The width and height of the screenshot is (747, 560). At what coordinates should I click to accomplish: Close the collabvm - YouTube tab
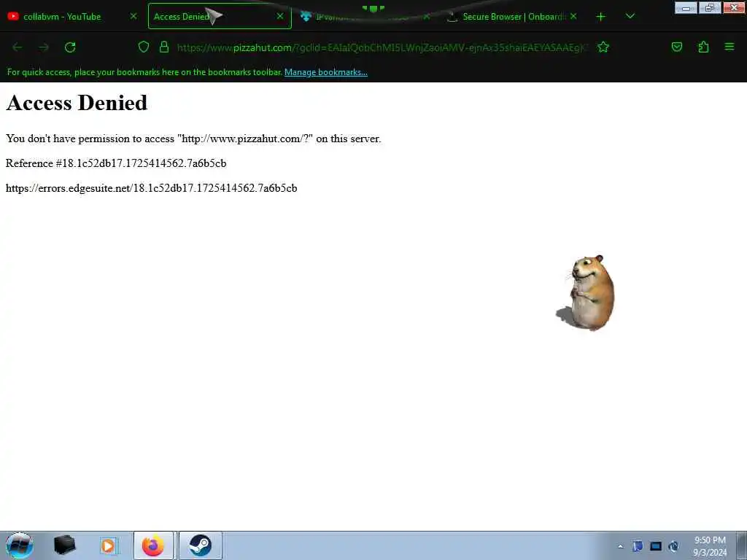click(133, 16)
